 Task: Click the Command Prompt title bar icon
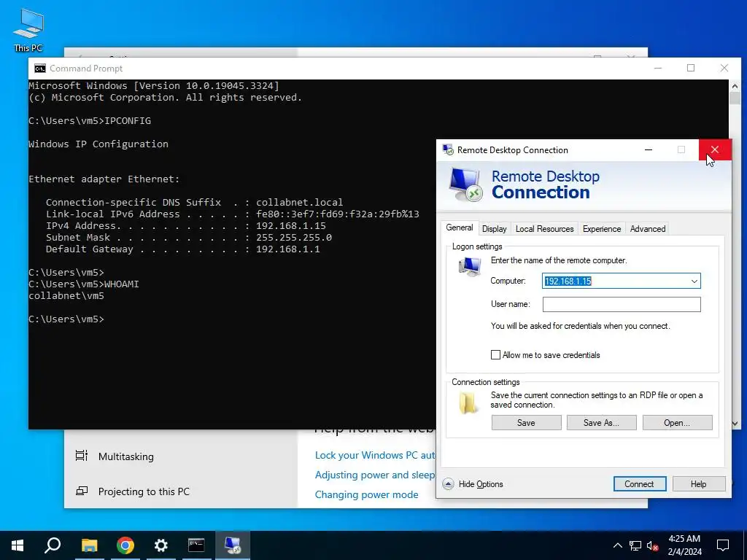[40, 69]
